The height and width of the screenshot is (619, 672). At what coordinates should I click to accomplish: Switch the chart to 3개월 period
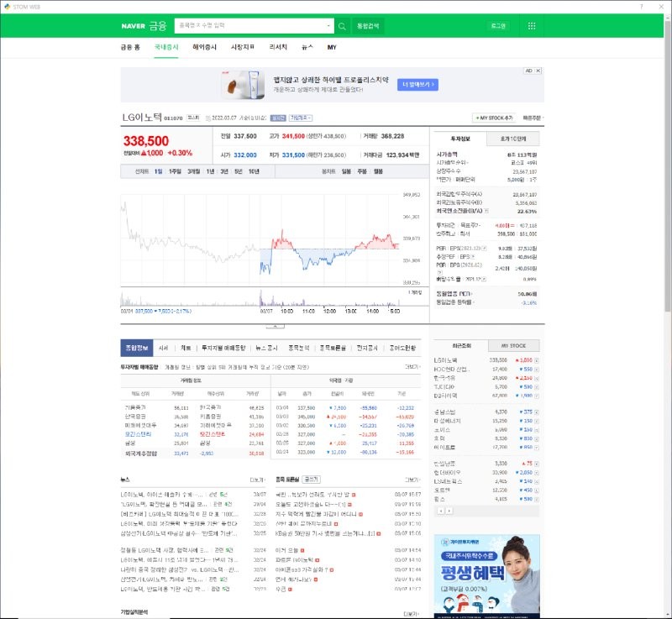pos(193,171)
